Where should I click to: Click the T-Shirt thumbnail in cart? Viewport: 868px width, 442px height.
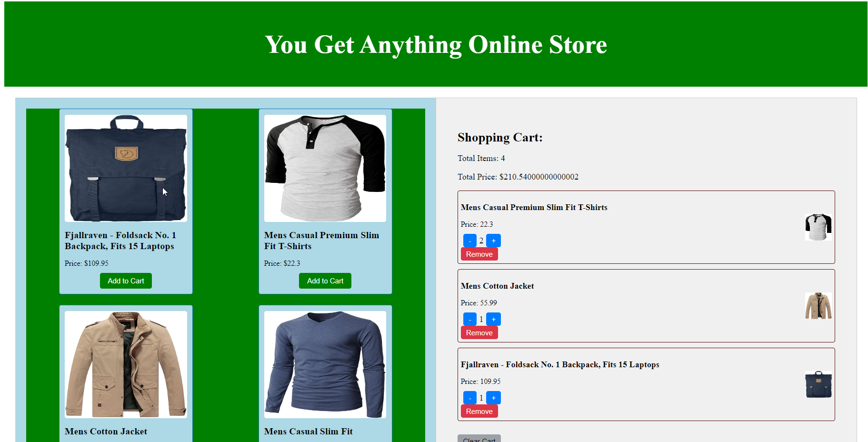tap(818, 227)
